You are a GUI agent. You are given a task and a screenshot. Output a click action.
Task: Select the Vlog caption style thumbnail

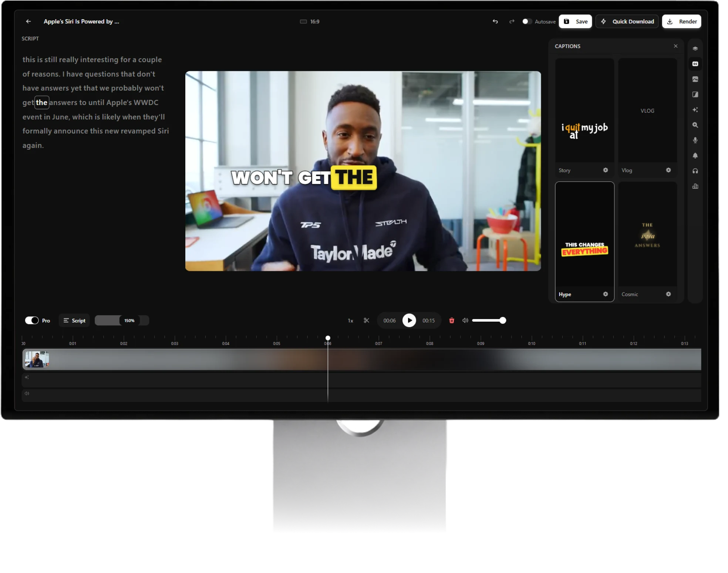coord(647,110)
